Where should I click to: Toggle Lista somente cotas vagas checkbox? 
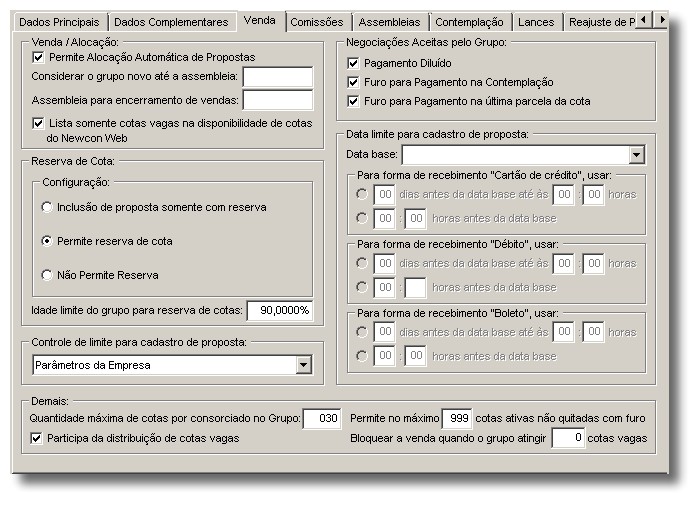38,124
